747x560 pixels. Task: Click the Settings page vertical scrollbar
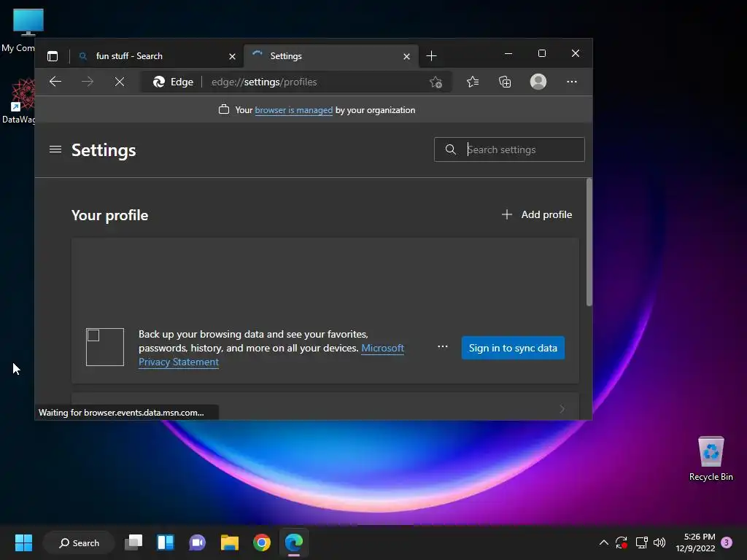589,242
